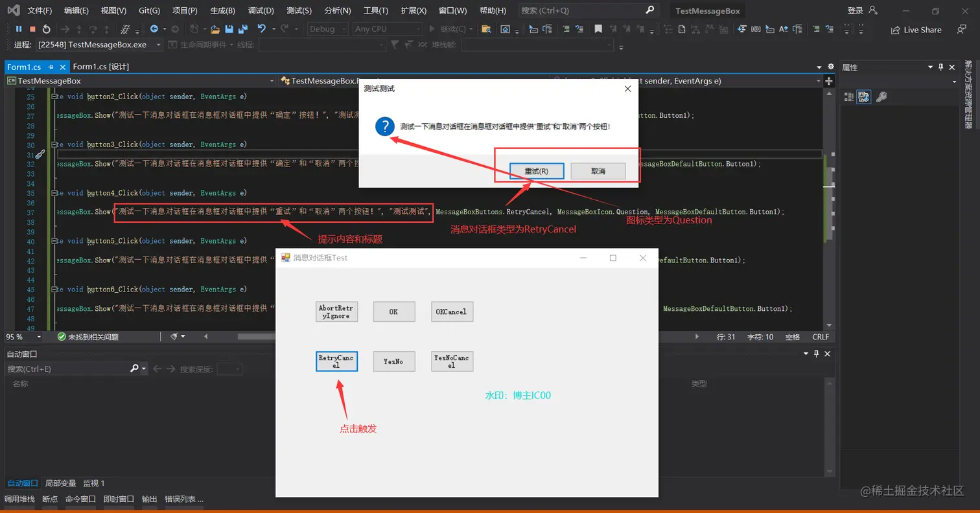Click the 取消 button in message box
This screenshot has width=980, height=513.
click(598, 171)
